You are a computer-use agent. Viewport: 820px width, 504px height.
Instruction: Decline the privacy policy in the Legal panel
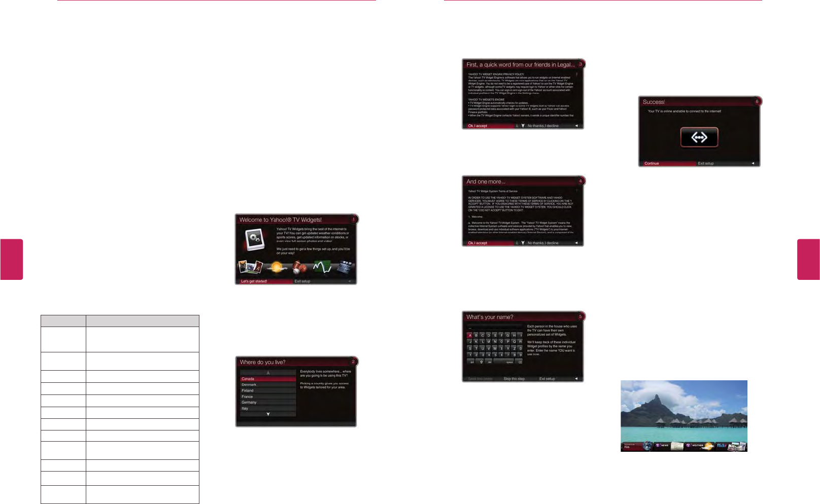click(x=543, y=126)
